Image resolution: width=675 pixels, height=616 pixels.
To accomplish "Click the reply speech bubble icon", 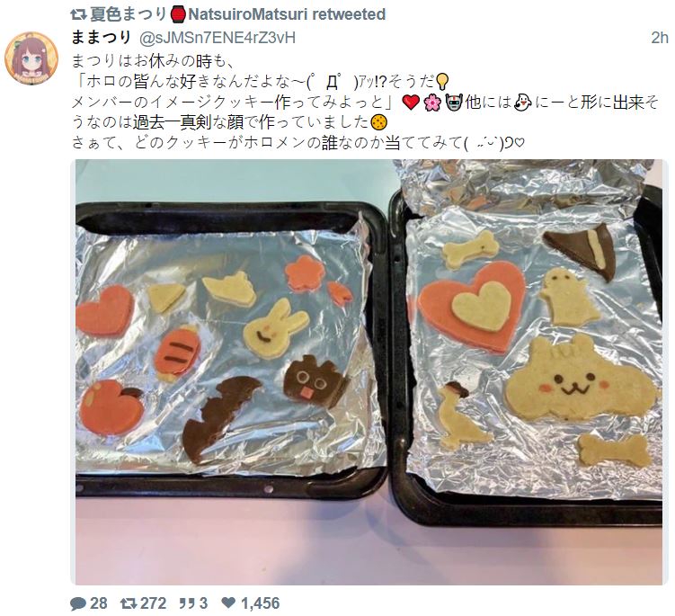I will click(x=78, y=603).
